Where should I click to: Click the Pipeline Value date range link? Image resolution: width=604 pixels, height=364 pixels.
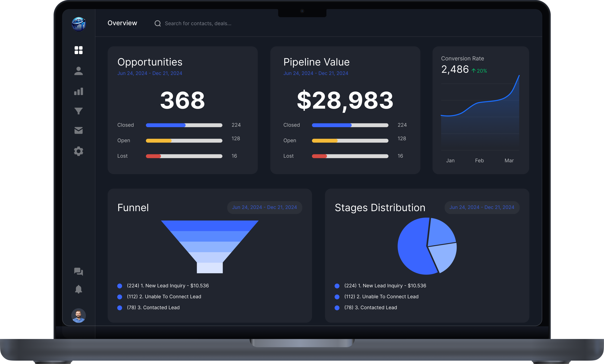(x=316, y=73)
